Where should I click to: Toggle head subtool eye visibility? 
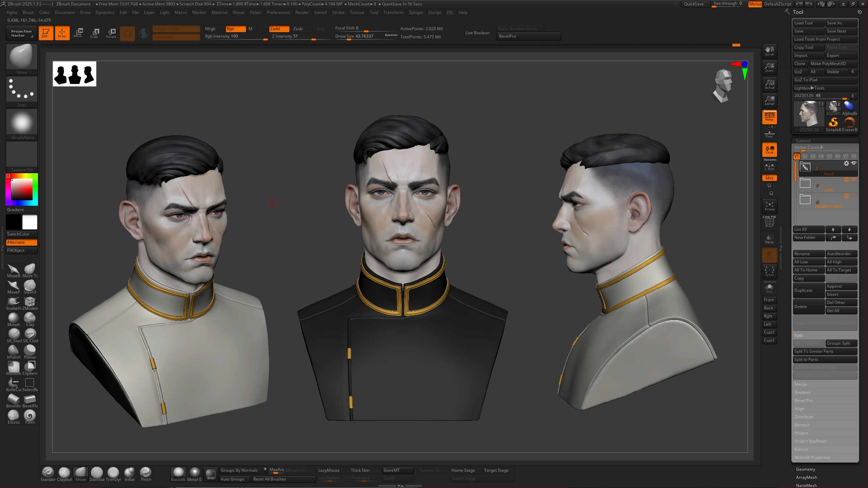(854, 163)
